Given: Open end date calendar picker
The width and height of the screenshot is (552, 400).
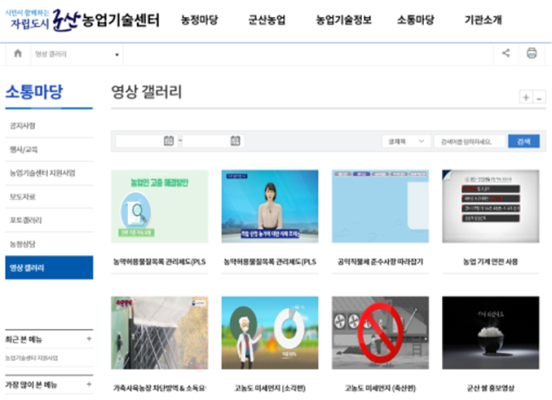Looking at the screenshot, I should (x=235, y=141).
